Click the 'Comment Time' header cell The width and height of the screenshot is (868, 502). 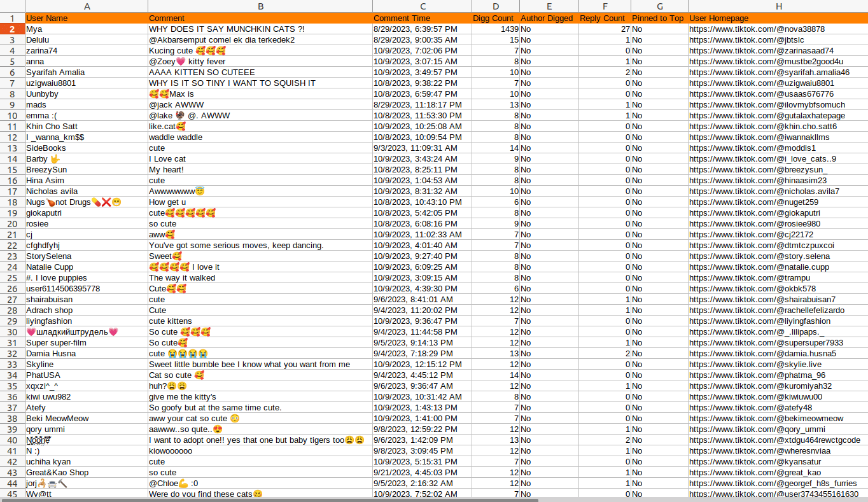pos(402,18)
